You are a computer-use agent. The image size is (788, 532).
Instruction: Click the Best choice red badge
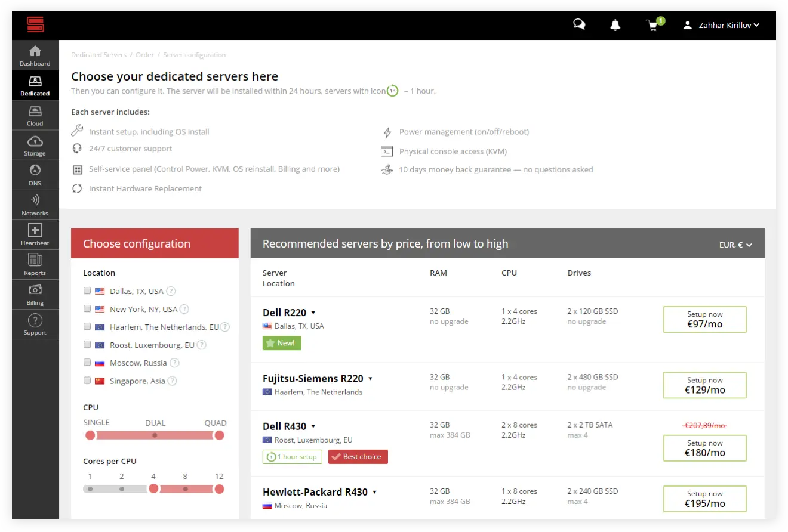tap(358, 457)
